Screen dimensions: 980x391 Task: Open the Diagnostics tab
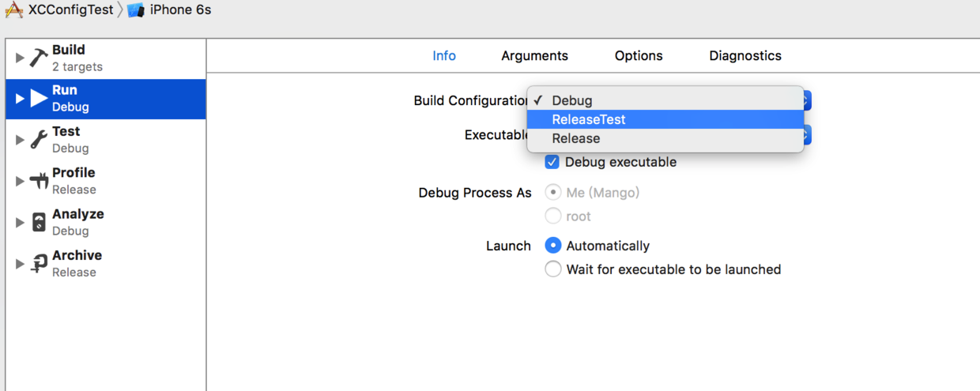click(744, 55)
